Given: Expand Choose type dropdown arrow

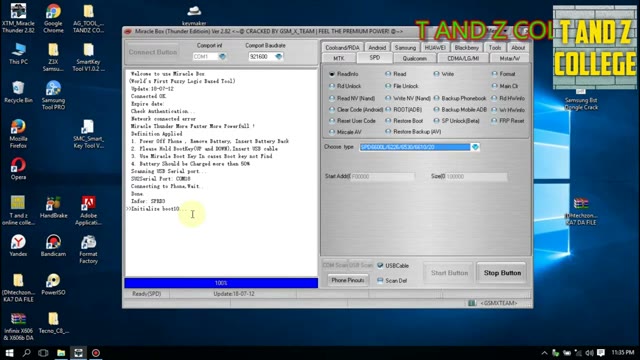Looking at the screenshot, I should [475, 147].
